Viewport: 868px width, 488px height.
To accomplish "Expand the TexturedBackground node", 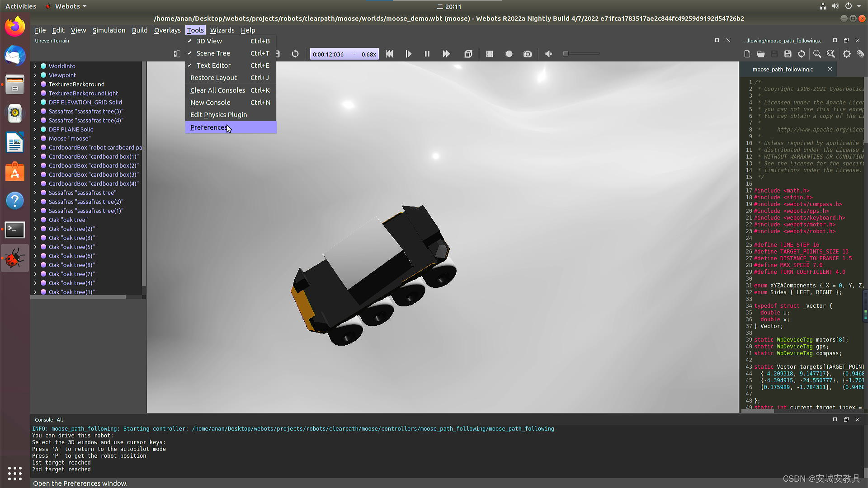I will point(35,84).
